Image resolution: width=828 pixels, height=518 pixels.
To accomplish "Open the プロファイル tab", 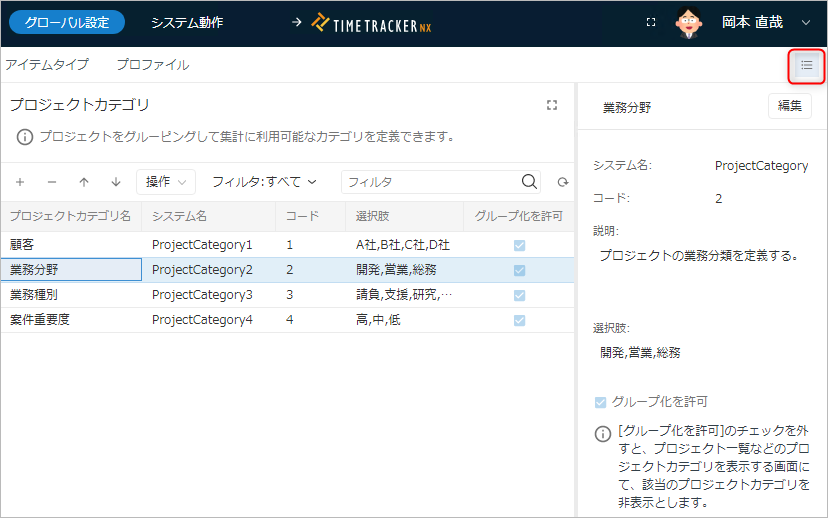I will click(152, 65).
